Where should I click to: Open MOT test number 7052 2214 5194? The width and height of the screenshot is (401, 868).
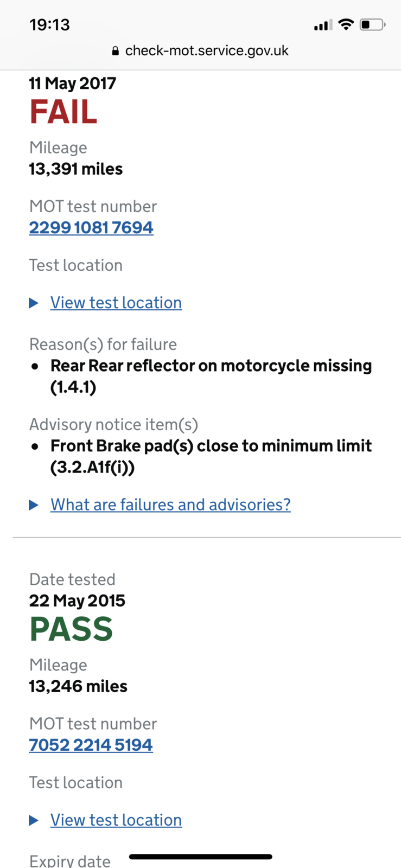point(91,745)
